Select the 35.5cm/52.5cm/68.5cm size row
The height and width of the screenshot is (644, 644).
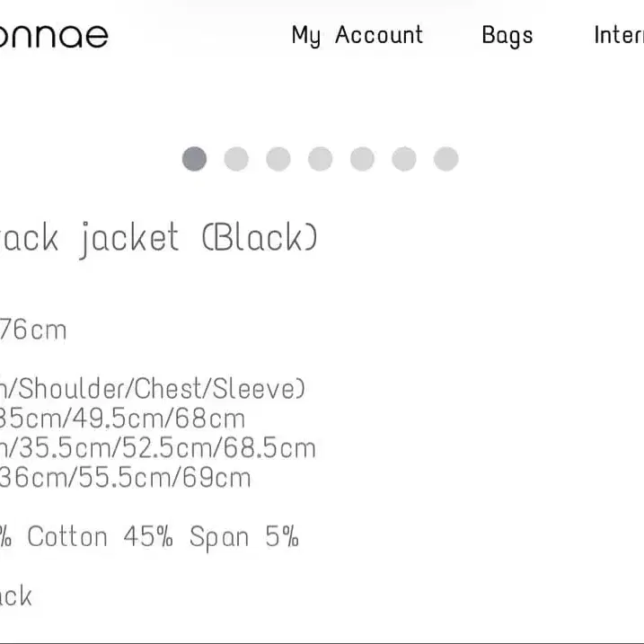coord(158,447)
